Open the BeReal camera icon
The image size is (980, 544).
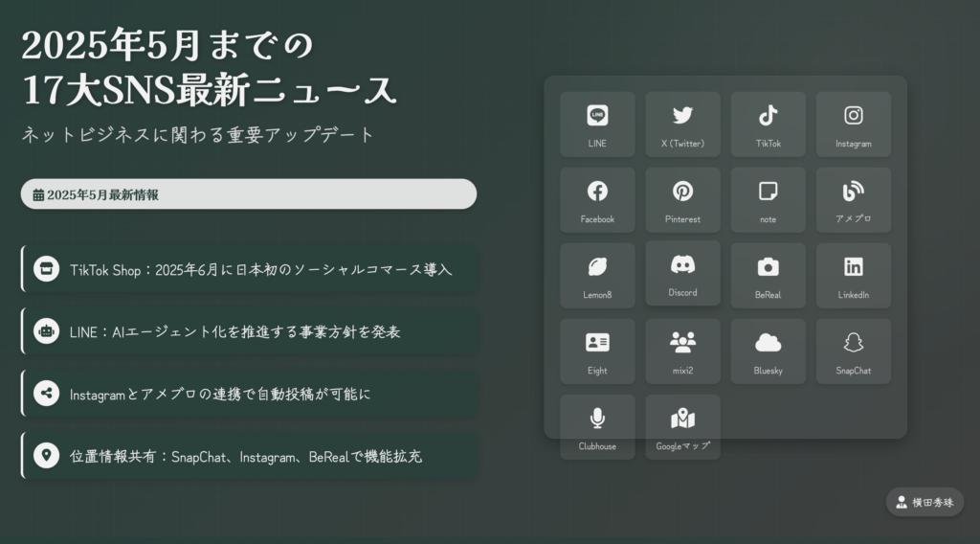click(x=768, y=267)
